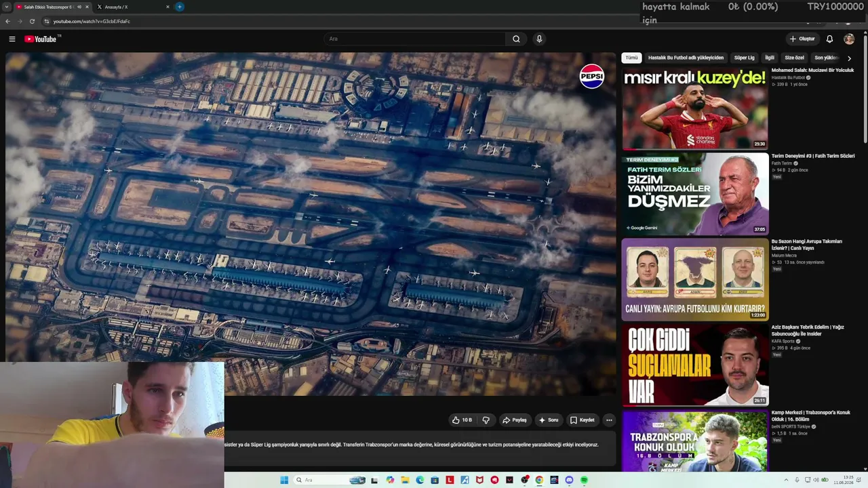868x488 pixels.
Task: Click the YouTube search input field
Action: point(416,39)
